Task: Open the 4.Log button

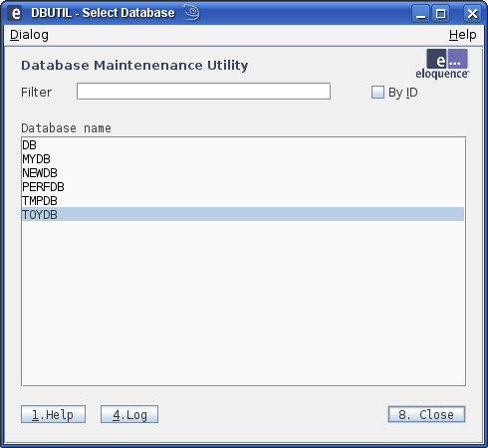Action: coord(129,414)
